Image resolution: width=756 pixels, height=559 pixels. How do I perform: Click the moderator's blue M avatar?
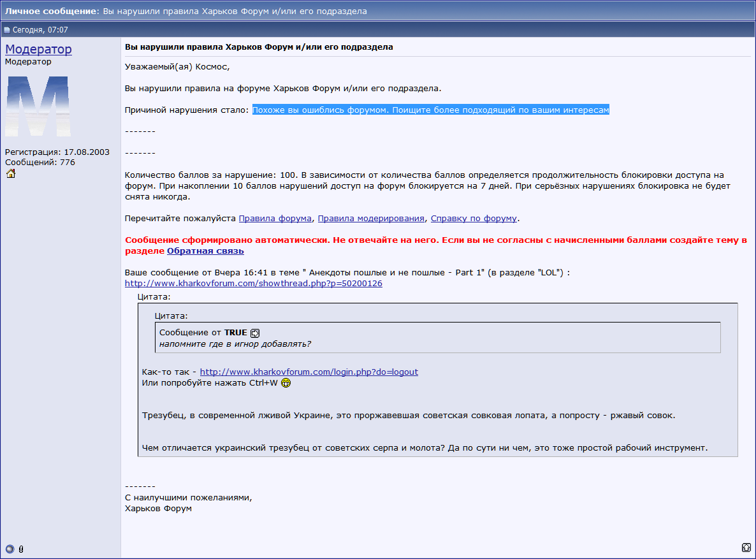[38, 106]
